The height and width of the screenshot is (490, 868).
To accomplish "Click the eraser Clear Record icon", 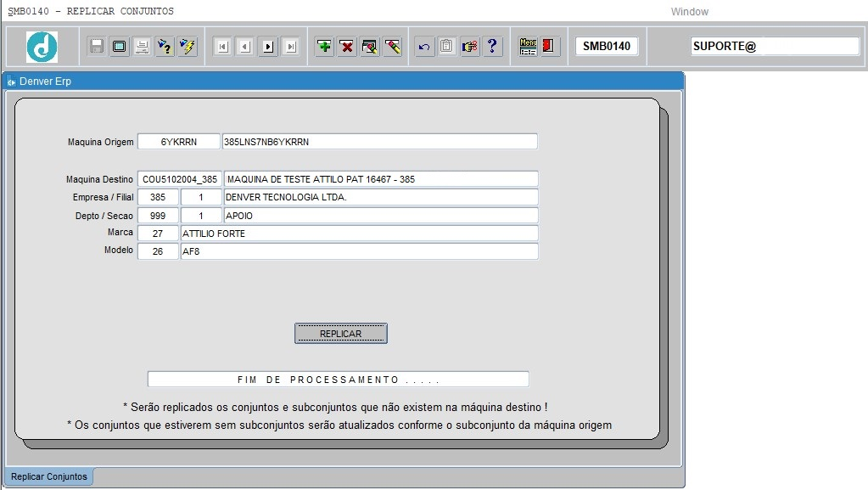I will point(393,47).
